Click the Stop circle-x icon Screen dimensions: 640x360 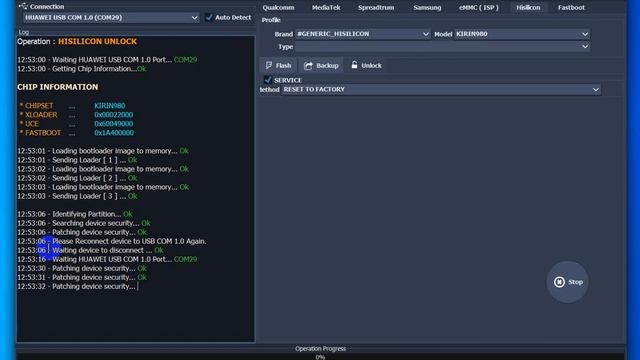[x=559, y=282]
